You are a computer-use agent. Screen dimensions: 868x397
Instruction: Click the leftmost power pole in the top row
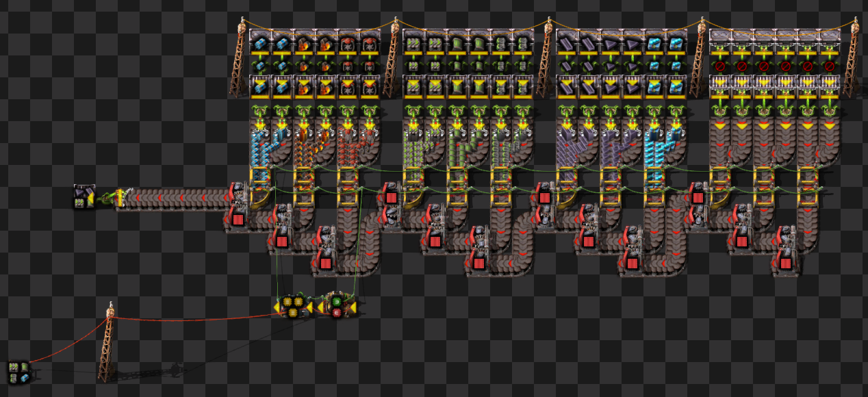(240, 57)
